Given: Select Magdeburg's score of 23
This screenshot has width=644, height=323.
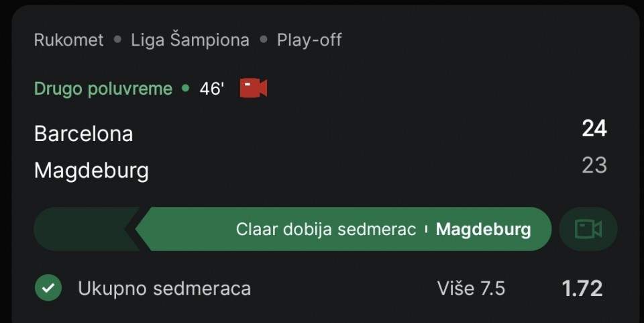Looking at the screenshot, I should point(594,165).
